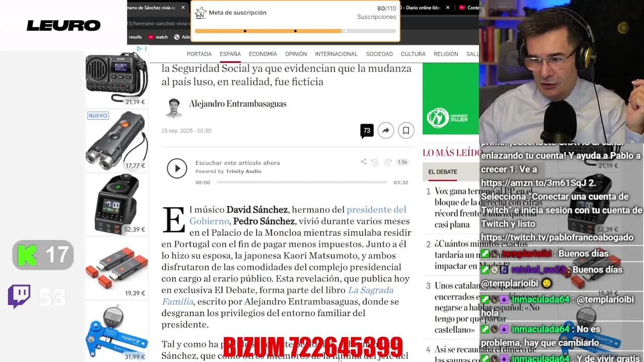
Task: Click the subscription goal progress bar
Action: point(295,31)
